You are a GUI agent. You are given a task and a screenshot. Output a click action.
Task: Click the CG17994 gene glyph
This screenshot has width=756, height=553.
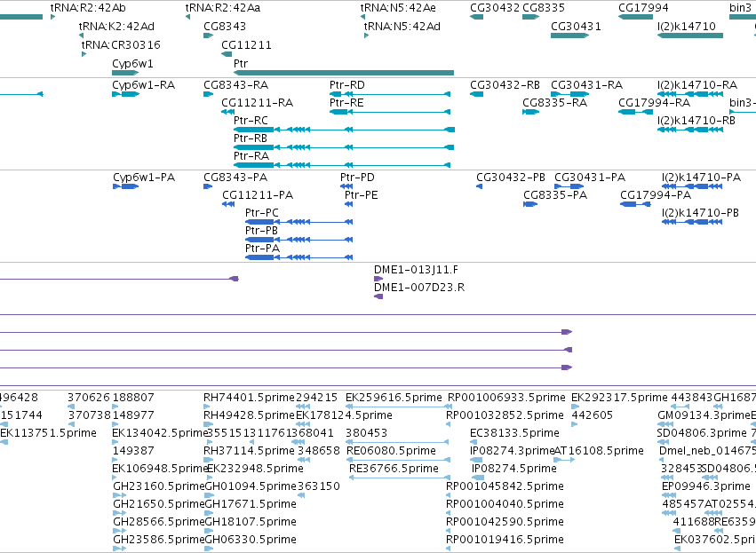pos(635,17)
